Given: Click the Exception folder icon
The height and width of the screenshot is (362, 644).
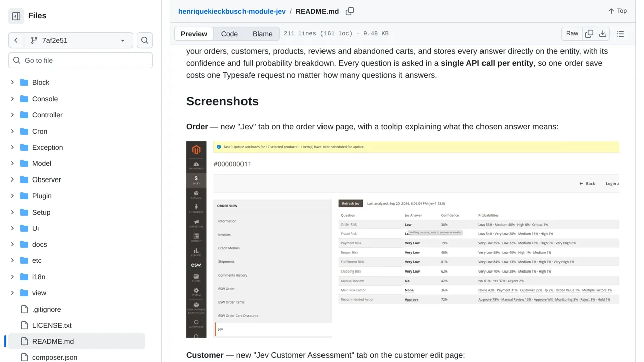Looking at the screenshot, I should tap(24, 147).
